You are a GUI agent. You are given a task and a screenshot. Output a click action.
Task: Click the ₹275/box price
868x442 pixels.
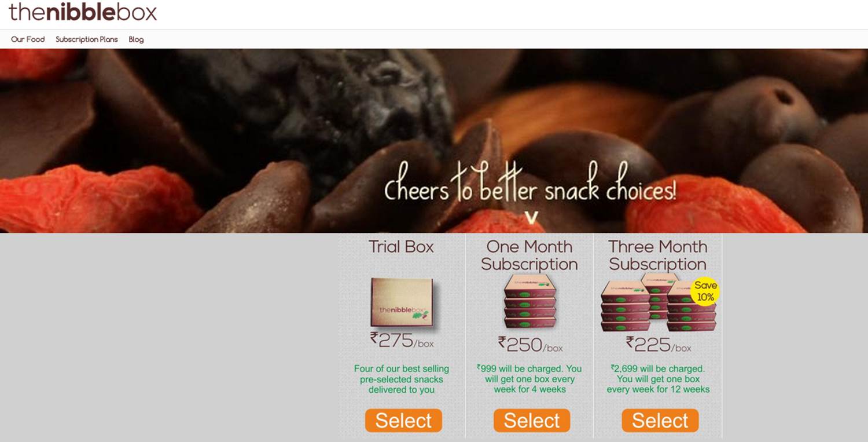coord(402,340)
